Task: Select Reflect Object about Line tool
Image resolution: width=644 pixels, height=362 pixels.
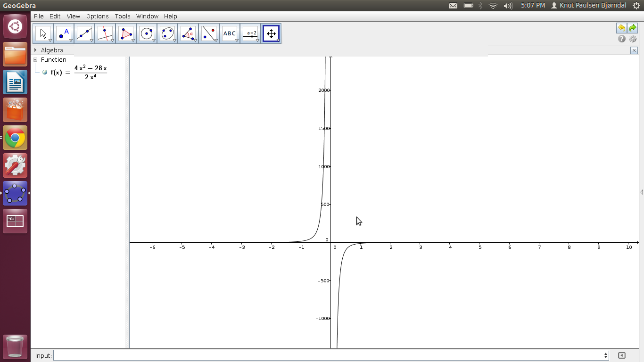Action: (209, 33)
